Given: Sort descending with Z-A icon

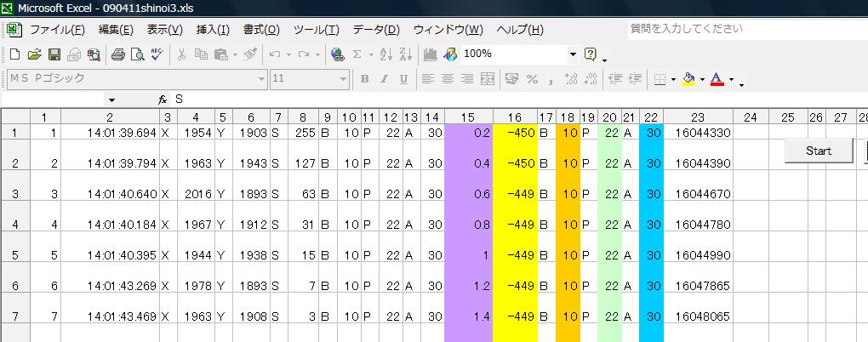Looking at the screenshot, I should (x=406, y=54).
